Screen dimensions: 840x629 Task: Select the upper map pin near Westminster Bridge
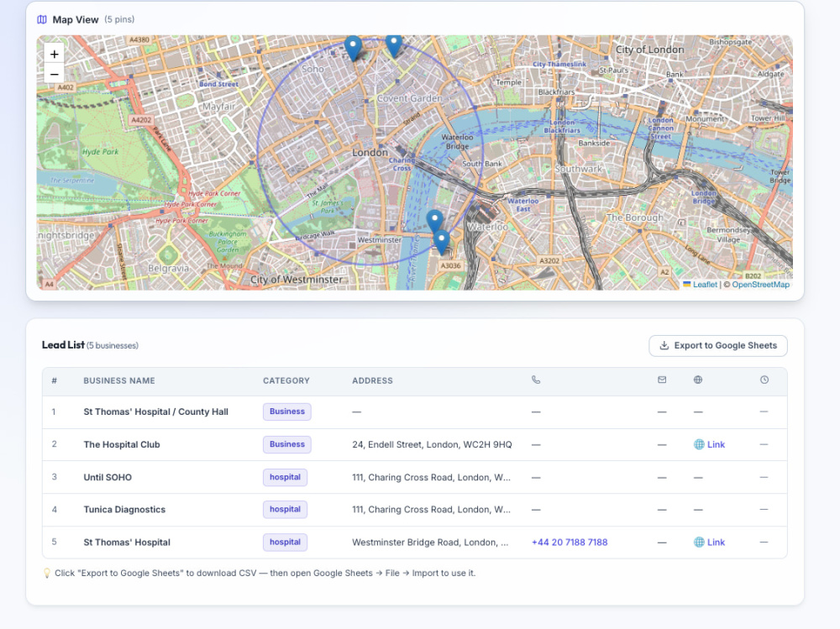434,221
